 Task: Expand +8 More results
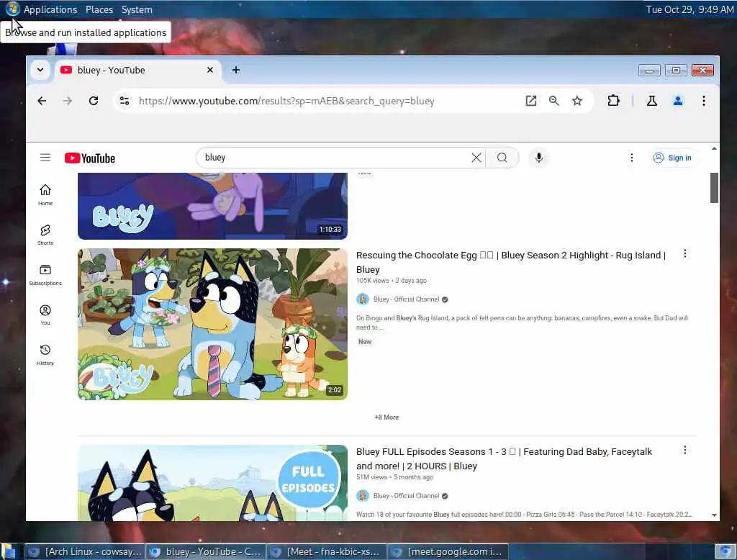386,417
